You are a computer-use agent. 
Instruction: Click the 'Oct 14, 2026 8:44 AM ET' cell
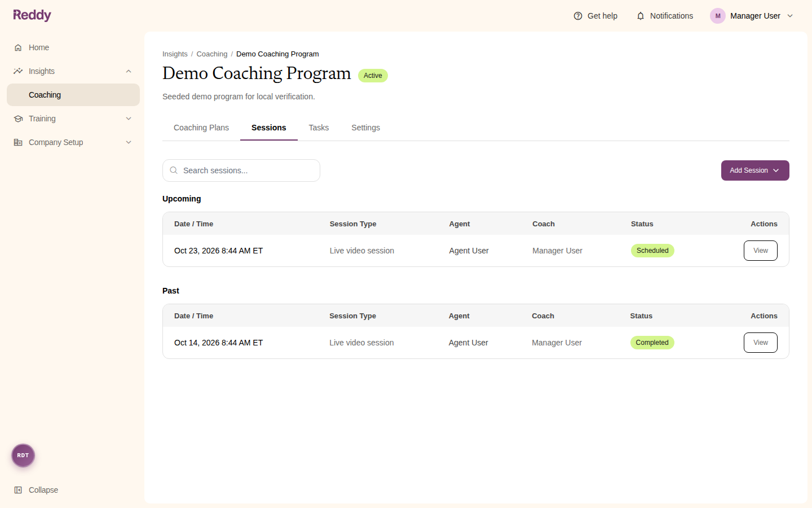[x=219, y=343]
